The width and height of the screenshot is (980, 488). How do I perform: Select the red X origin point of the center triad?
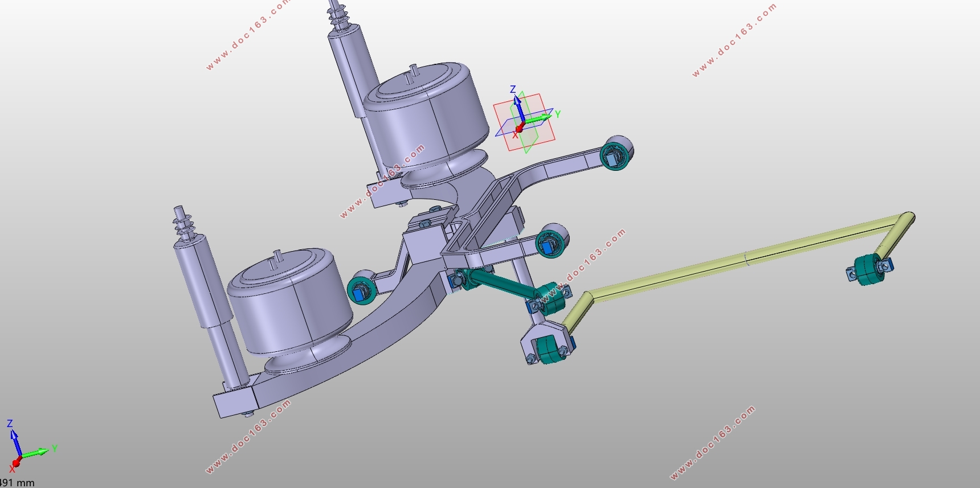[518, 129]
